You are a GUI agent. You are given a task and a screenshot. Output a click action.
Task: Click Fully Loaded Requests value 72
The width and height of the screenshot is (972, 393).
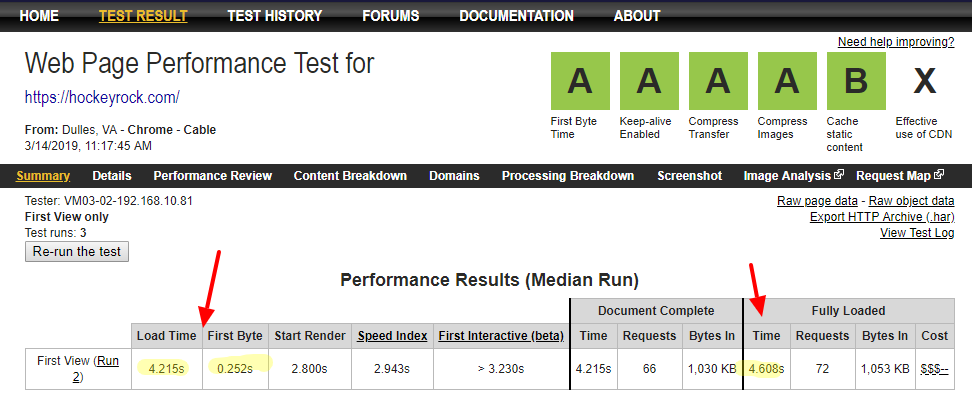pyautogui.click(x=822, y=369)
